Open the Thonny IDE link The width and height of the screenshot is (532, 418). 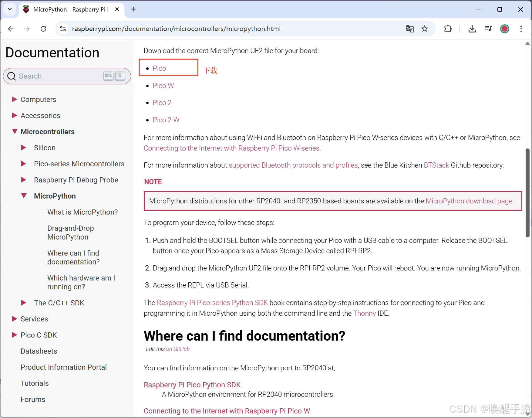click(365, 313)
